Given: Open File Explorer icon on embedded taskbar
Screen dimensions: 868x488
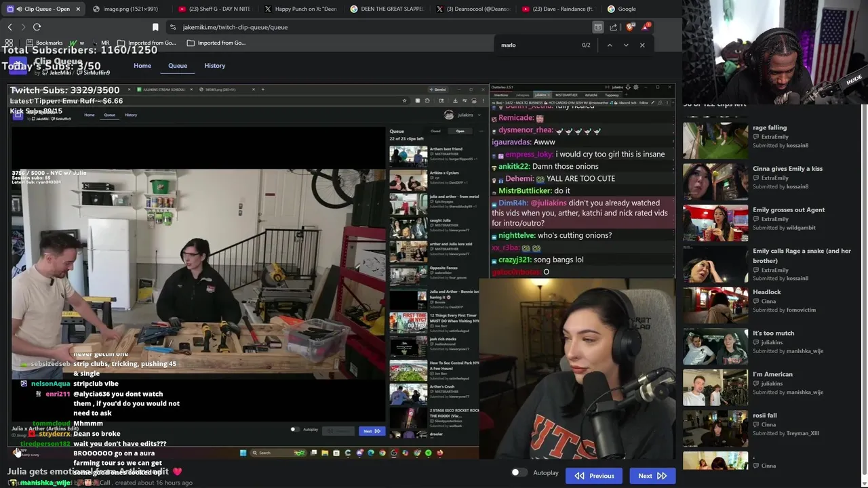Looking at the screenshot, I should point(325,453).
